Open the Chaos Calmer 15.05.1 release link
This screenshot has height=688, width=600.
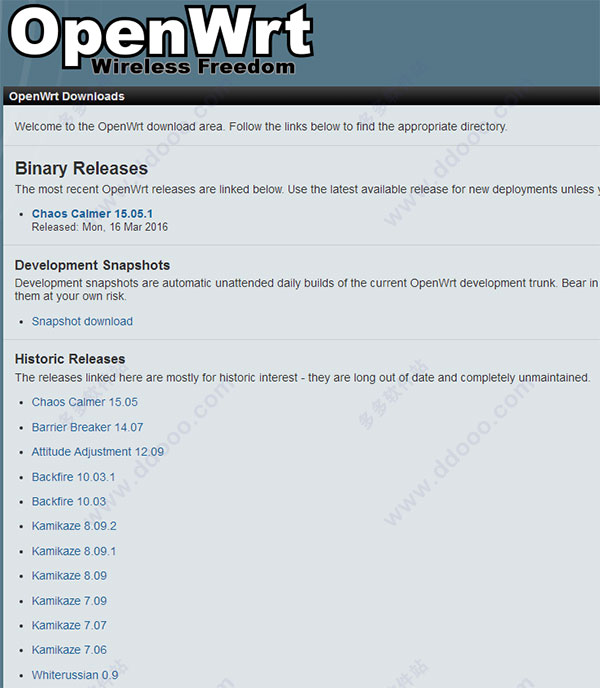tap(92, 214)
